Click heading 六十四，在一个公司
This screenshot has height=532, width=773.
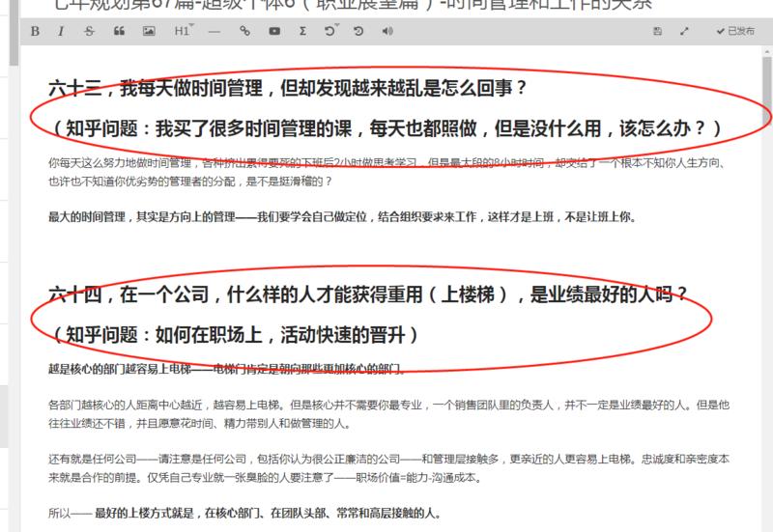point(367,294)
